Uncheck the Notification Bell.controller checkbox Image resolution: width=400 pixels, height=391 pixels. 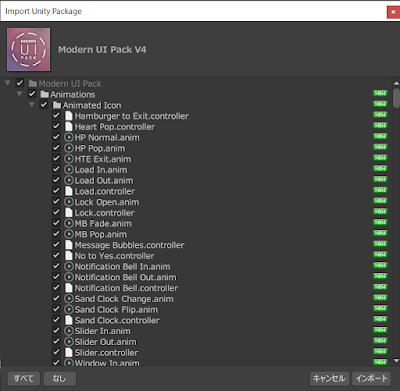[56, 287]
